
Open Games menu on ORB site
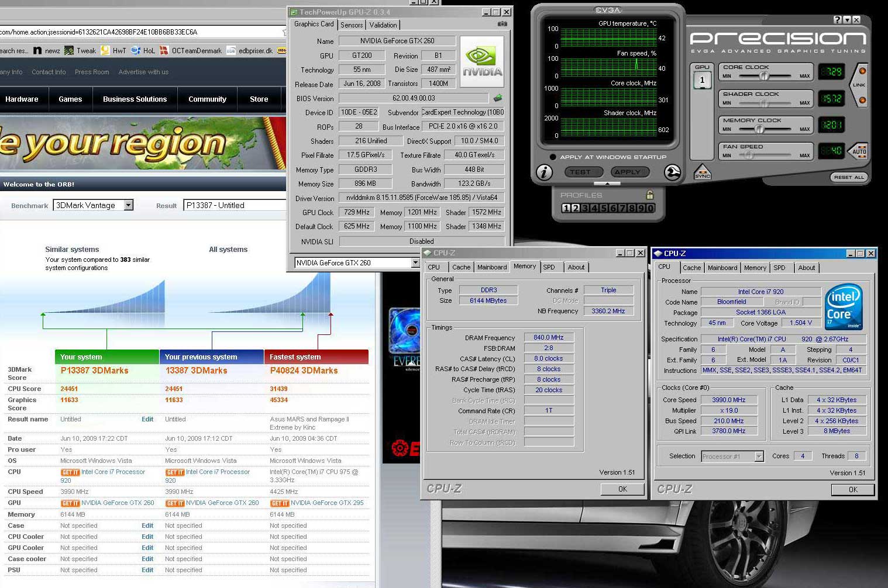coord(70,99)
